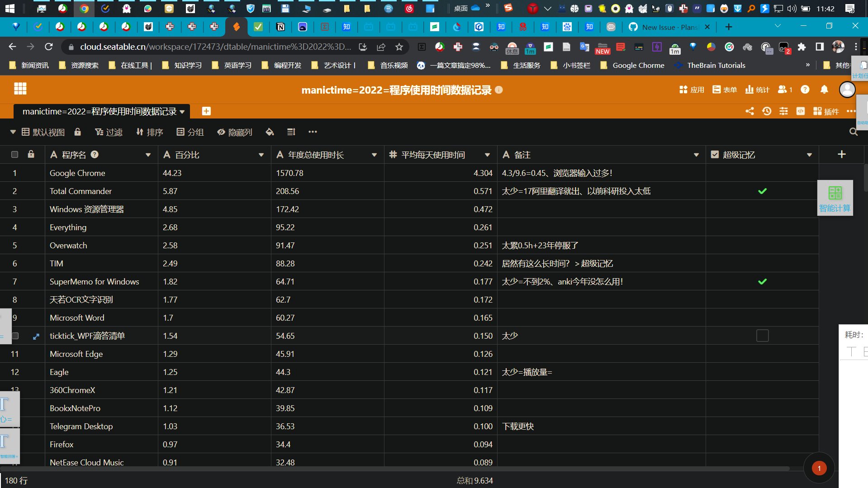Screen dimensions: 868x488
Task: Open the 程序名 column dropdown arrow
Action: [148, 155]
